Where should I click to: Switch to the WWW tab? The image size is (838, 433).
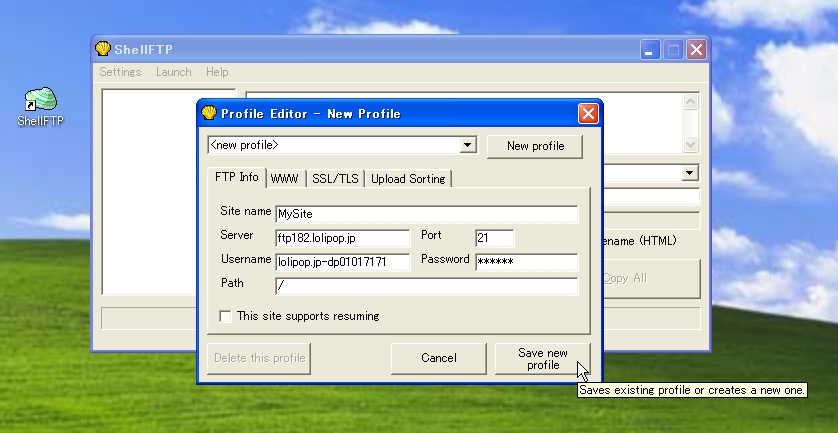pos(285,179)
